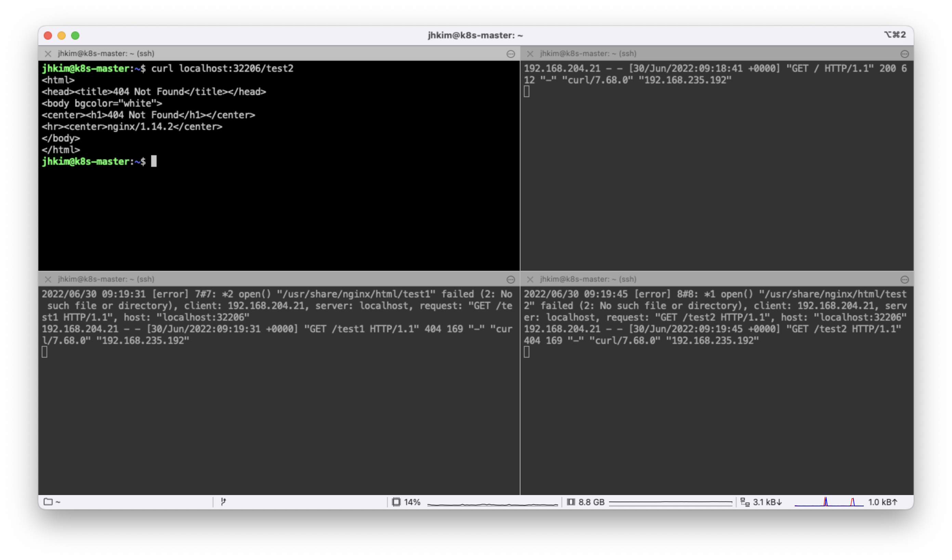
Task: Click the window title jhkim@k8s-master: ~
Action: pyautogui.click(x=475, y=36)
